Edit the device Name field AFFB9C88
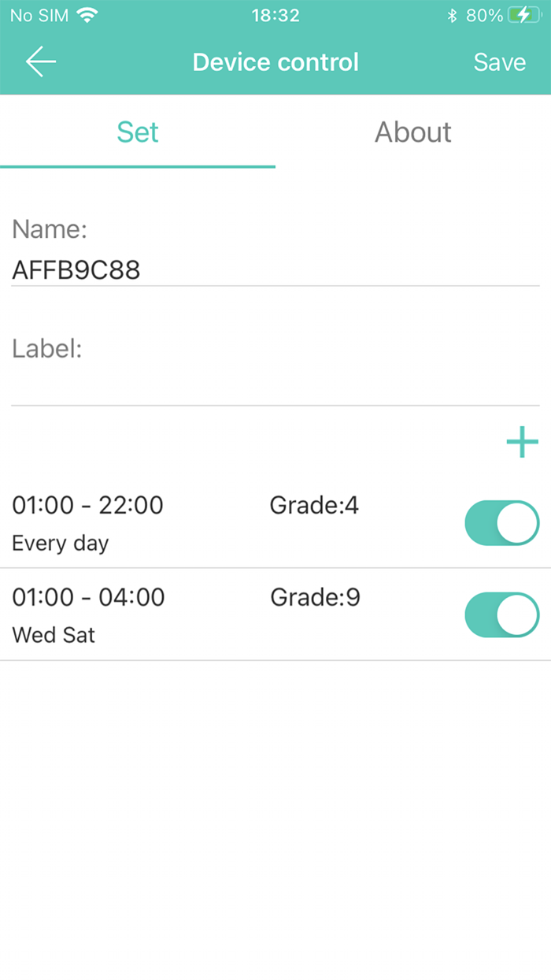Image resolution: width=551 pixels, height=980 pixels. (275, 270)
